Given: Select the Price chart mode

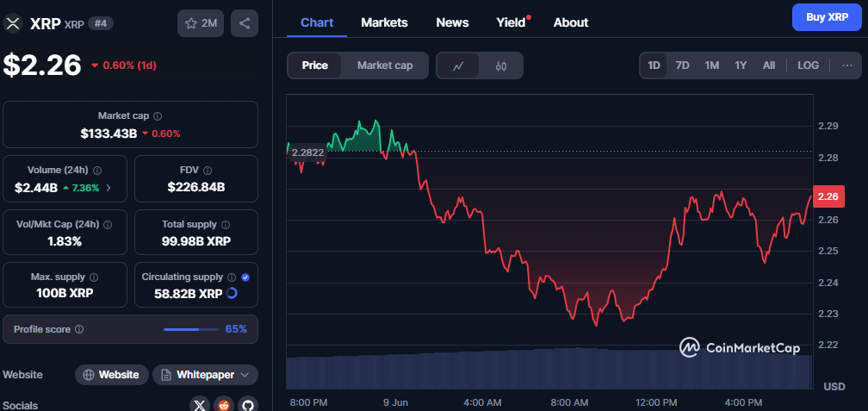Looking at the screenshot, I should pos(314,65).
